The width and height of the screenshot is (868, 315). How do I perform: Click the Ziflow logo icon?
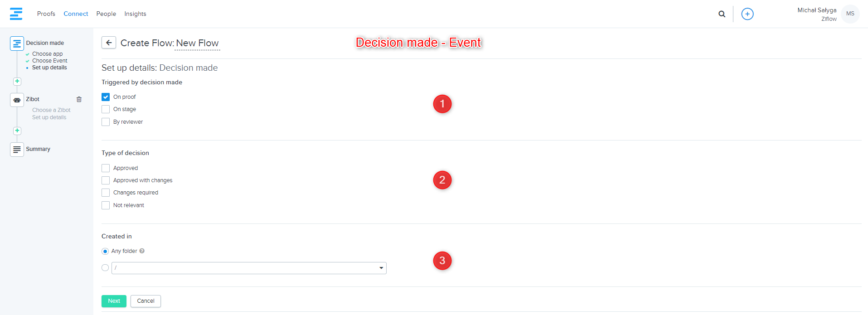(16, 14)
